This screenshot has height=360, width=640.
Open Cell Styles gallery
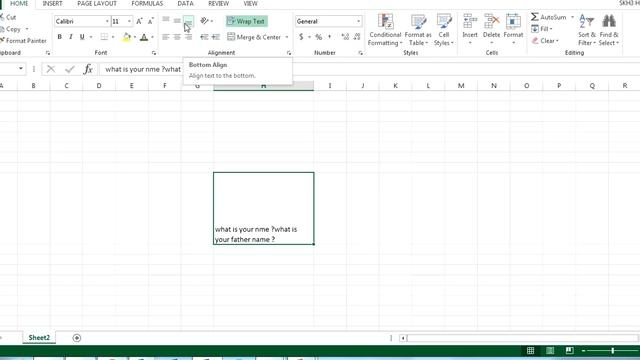(x=444, y=29)
